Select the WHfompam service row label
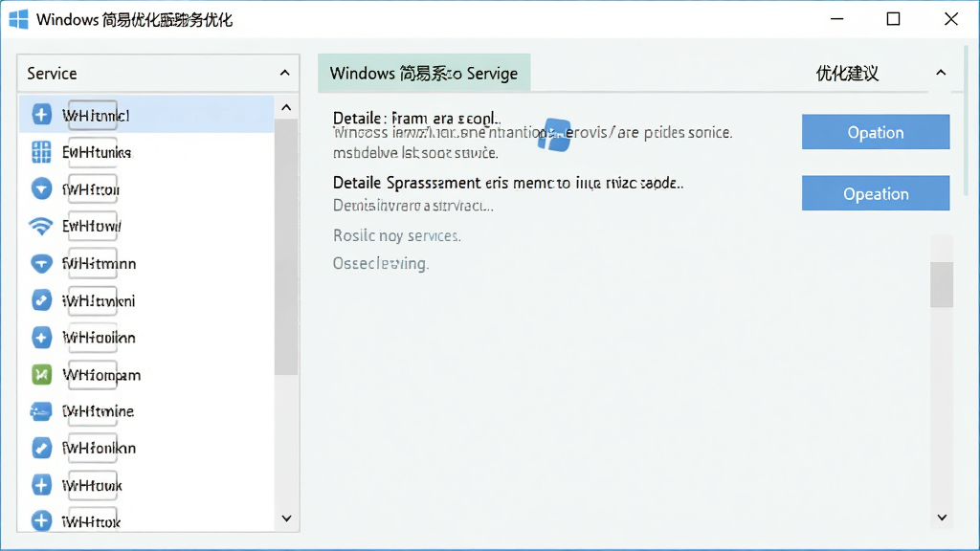Screen dimensions: 980x551 [x=101, y=375]
